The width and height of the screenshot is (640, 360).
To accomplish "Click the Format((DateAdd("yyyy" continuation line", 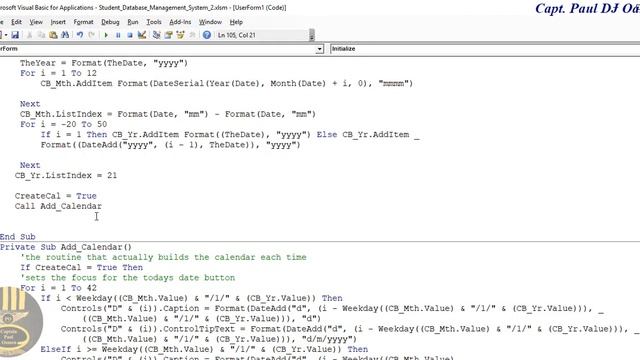I will click(x=171, y=145).
